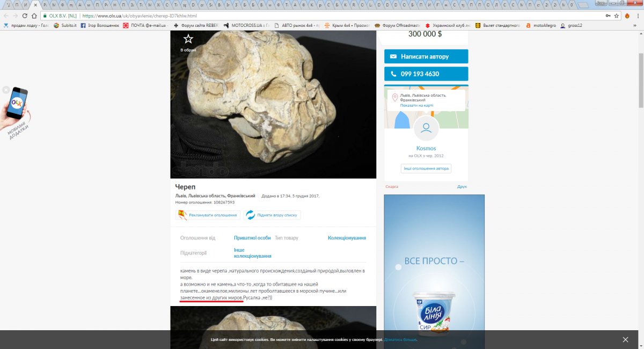Open saved password key icon in address bar
The height and width of the screenshot is (349, 644).
pyautogui.click(x=608, y=16)
